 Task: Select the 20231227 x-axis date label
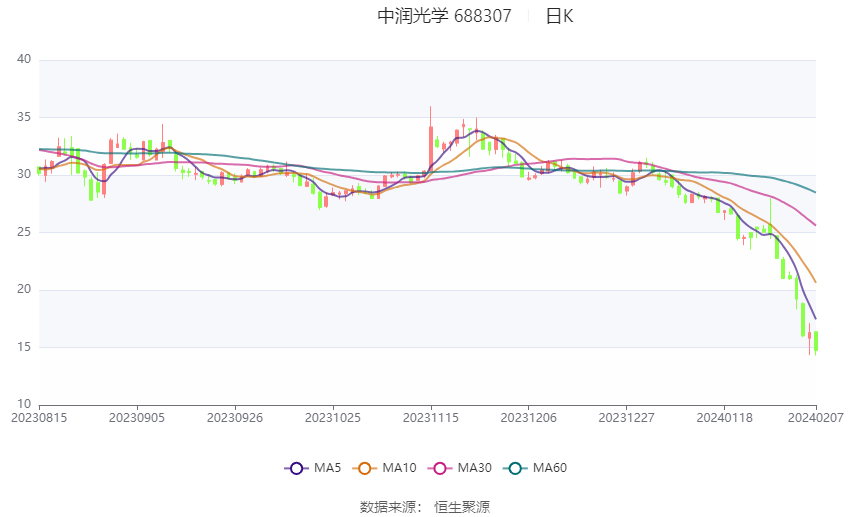pyautogui.click(x=627, y=418)
